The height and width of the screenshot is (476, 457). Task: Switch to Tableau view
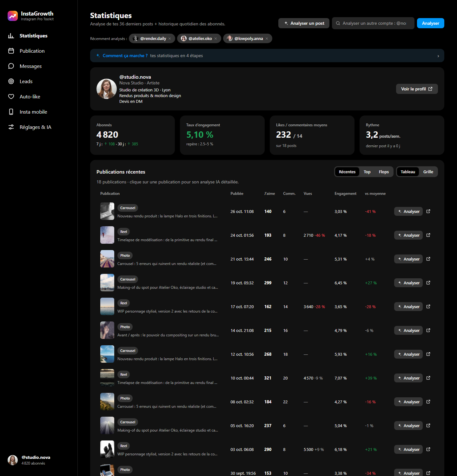[x=408, y=172]
